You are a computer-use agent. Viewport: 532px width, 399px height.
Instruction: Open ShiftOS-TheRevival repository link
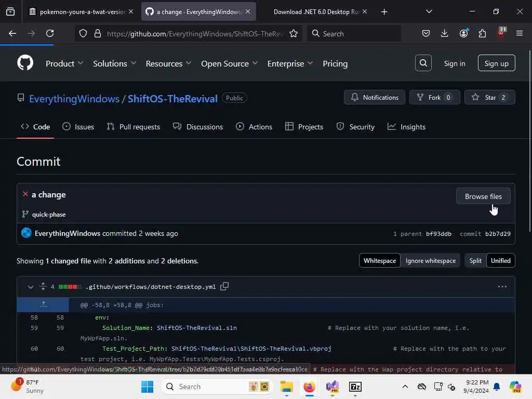coord(172,98)
